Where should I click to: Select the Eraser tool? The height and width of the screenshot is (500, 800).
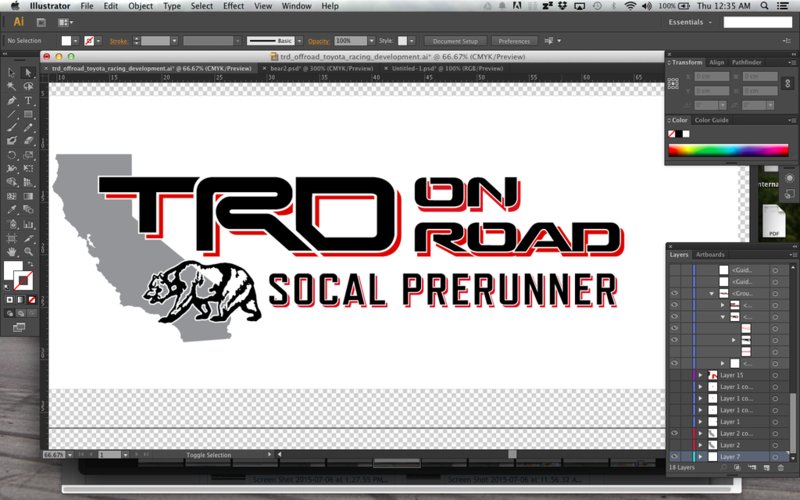click(x=28, y=141)
